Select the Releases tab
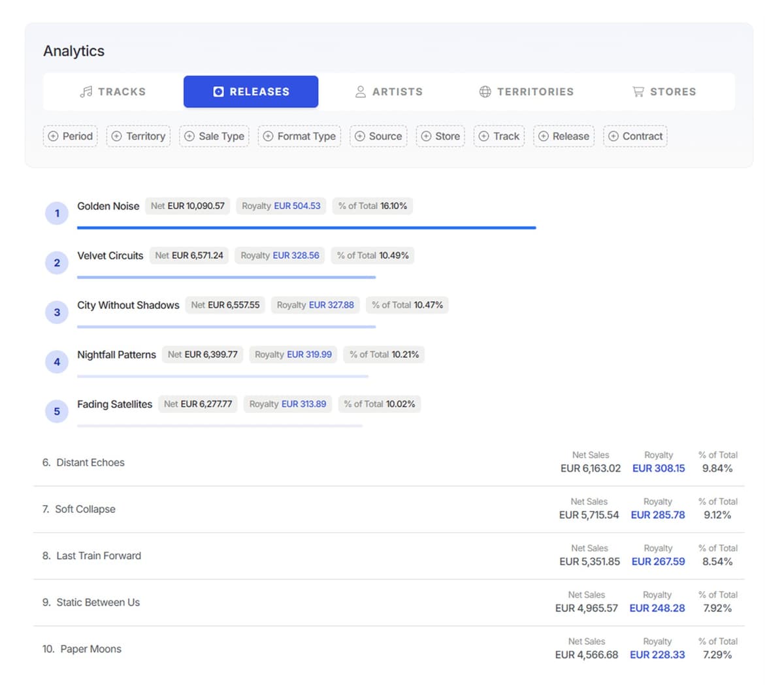The width and height of the screenshot is (784, 699). (251, 91)
